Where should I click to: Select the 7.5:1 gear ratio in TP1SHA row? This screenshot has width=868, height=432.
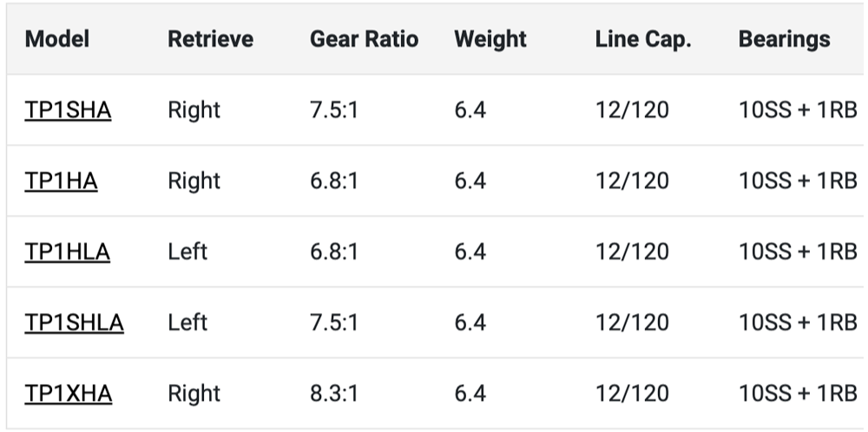334,110
